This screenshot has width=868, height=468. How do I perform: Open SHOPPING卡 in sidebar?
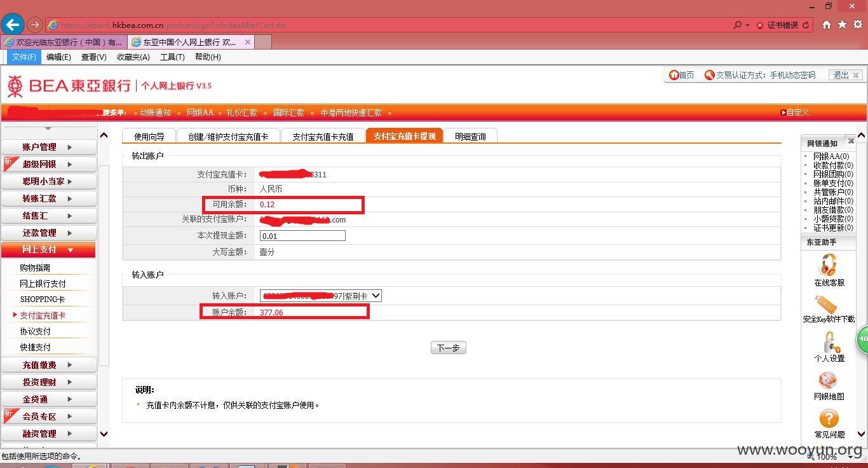(x=43, y=299)
